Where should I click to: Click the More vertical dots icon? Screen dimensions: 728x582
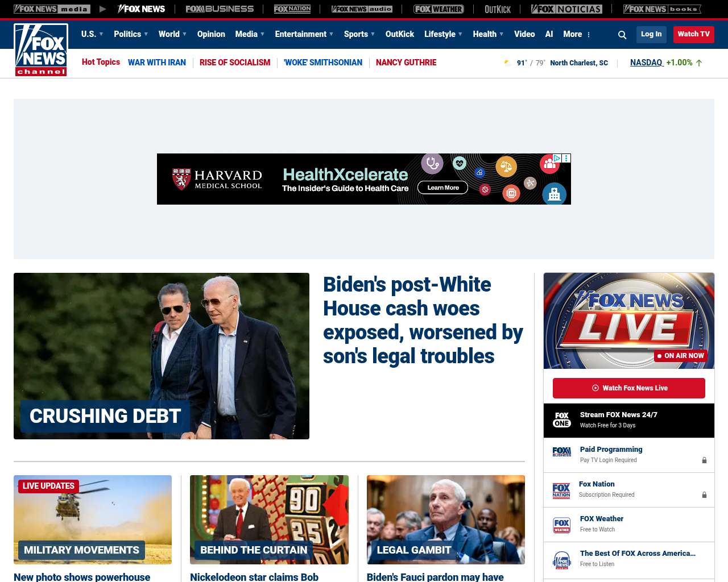point(589,35)
